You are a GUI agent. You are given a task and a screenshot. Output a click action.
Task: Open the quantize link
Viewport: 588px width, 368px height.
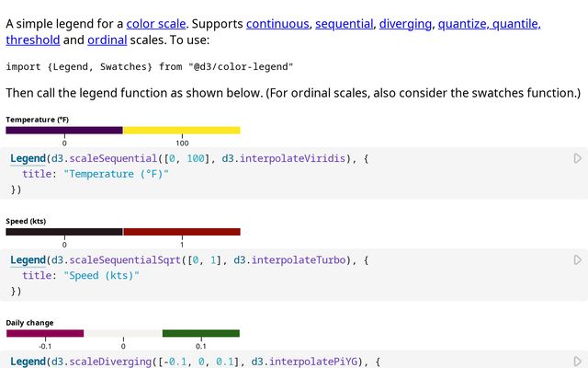coord(466,23)
